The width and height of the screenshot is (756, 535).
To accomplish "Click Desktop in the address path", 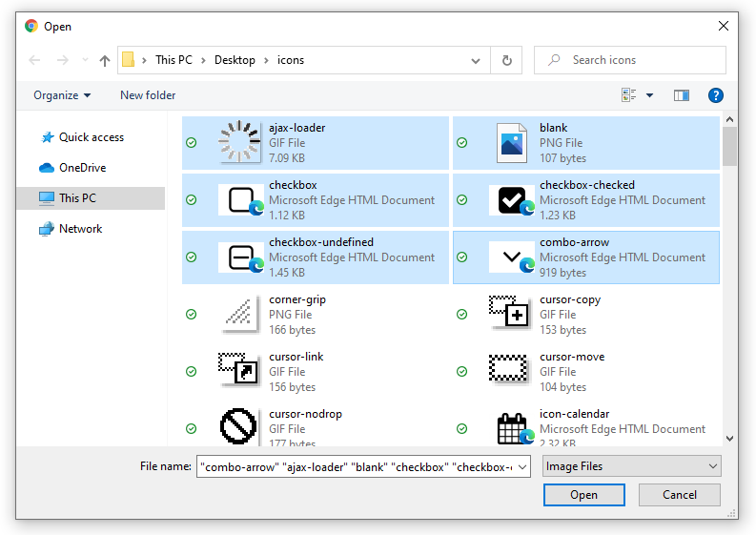I will point(235,60).
